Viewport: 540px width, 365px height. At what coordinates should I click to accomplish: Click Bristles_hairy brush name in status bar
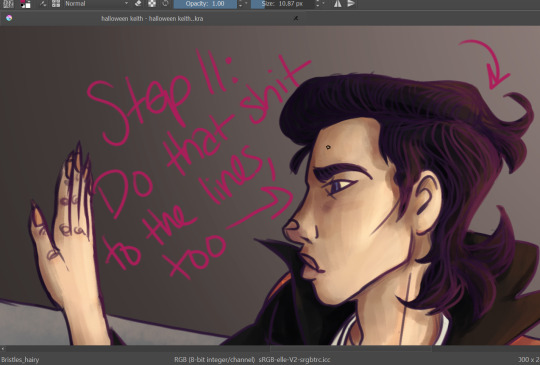(20, 359)
